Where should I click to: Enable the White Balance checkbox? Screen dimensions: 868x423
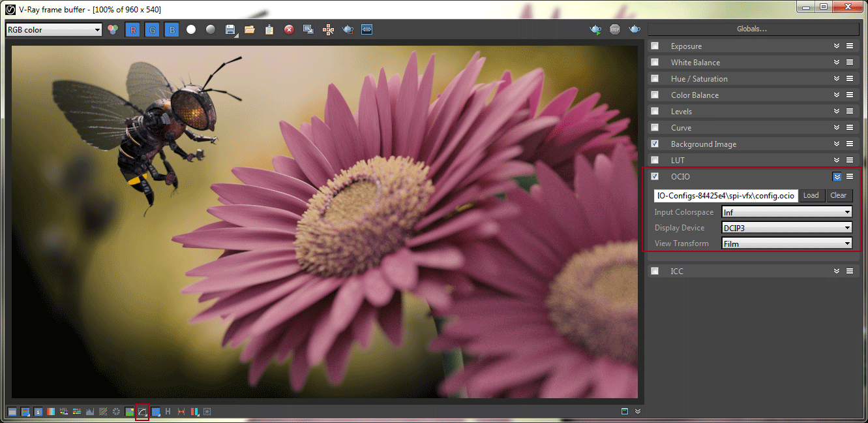click(x=655, y=62)
